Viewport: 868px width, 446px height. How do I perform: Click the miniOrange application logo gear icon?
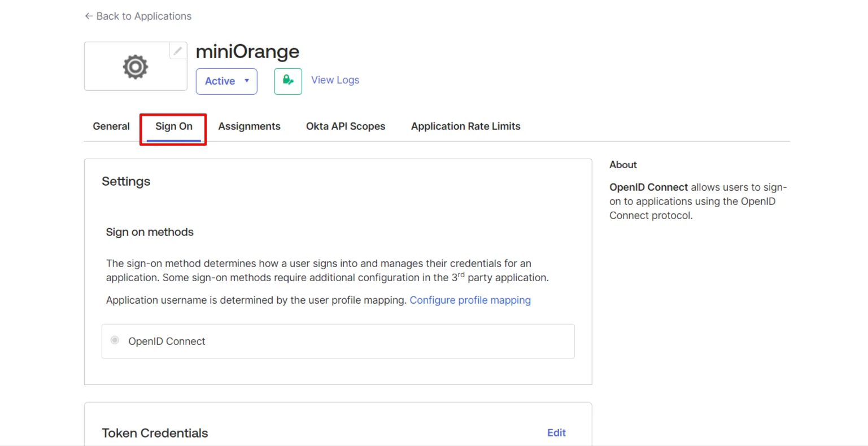tap(135, 66)
